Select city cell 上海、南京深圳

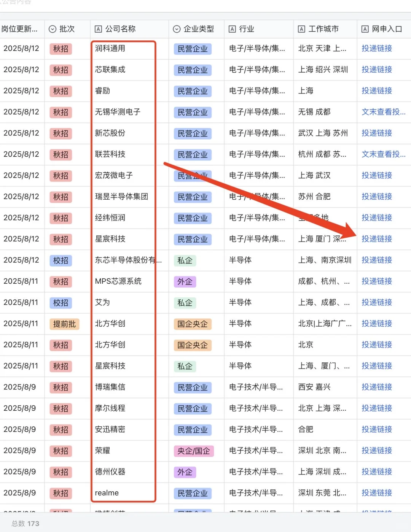click(325, 260)
